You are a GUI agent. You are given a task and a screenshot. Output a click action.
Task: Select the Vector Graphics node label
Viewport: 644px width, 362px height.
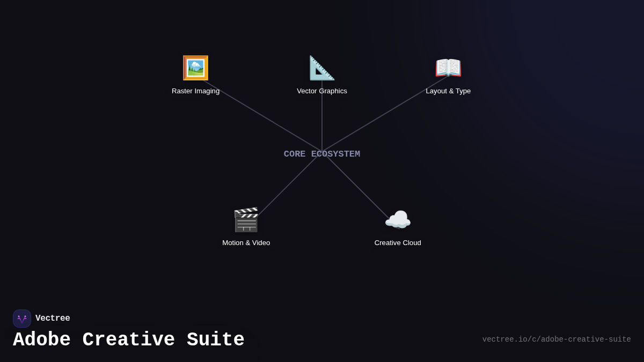[x=321, y=91]
